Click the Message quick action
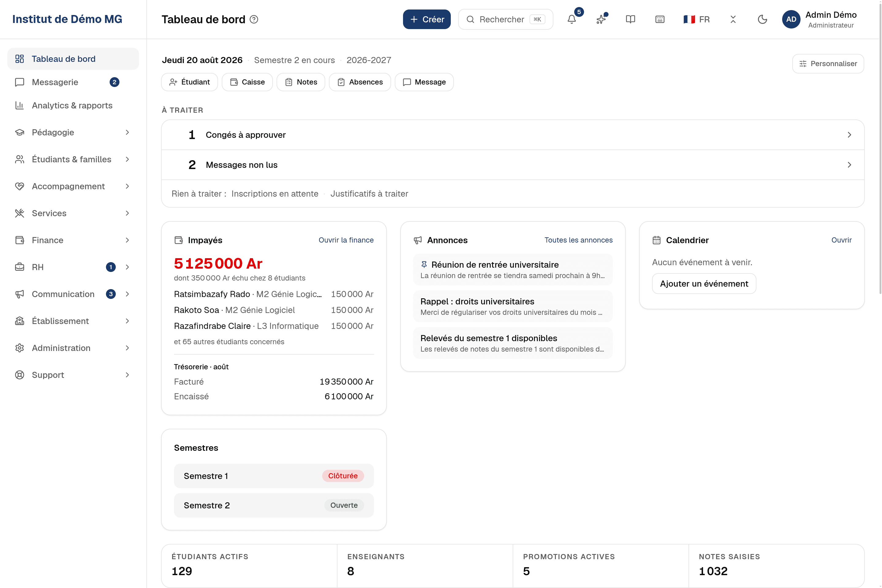882x588 pixels. 424,82
